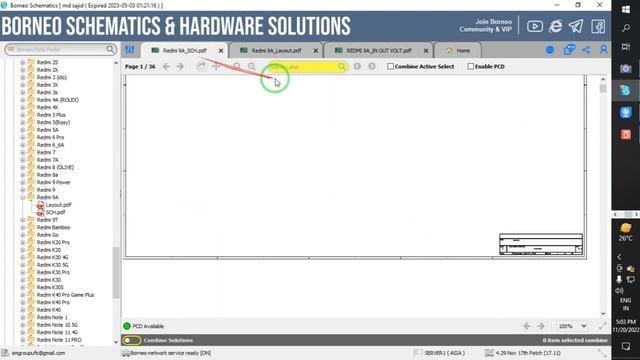Expand the Redmi 4A (ROLEX) folder
This screenshot has height=360, width=640.
(x=23, y=100)
